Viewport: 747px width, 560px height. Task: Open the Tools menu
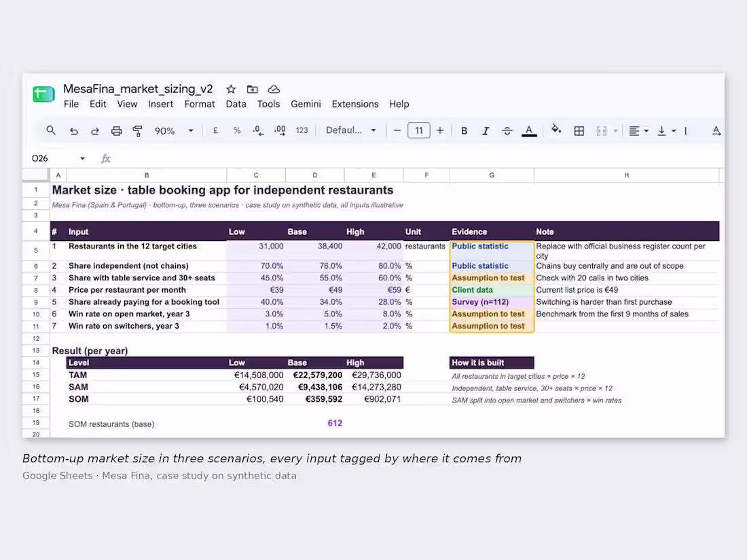pyautogui.click(x=268, y=104)
